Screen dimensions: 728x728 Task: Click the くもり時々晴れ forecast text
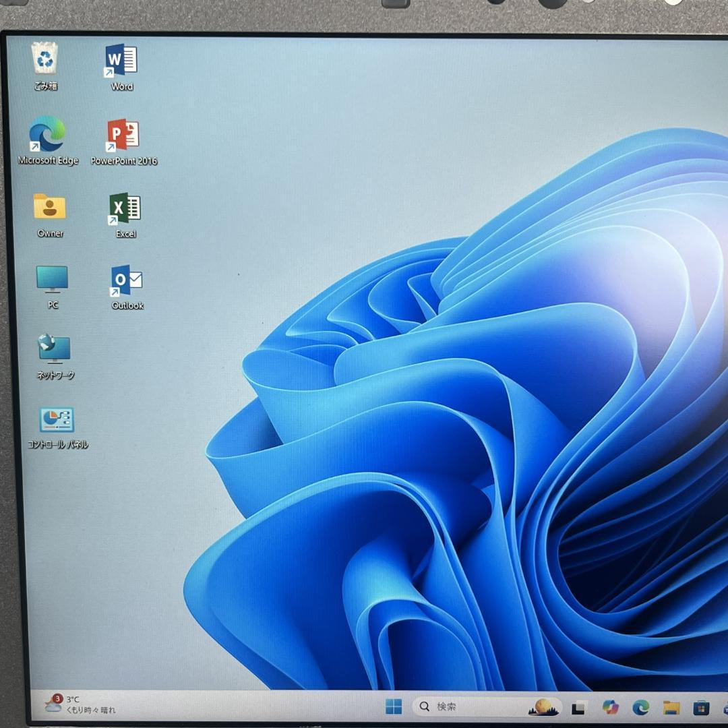pos(89,710)
